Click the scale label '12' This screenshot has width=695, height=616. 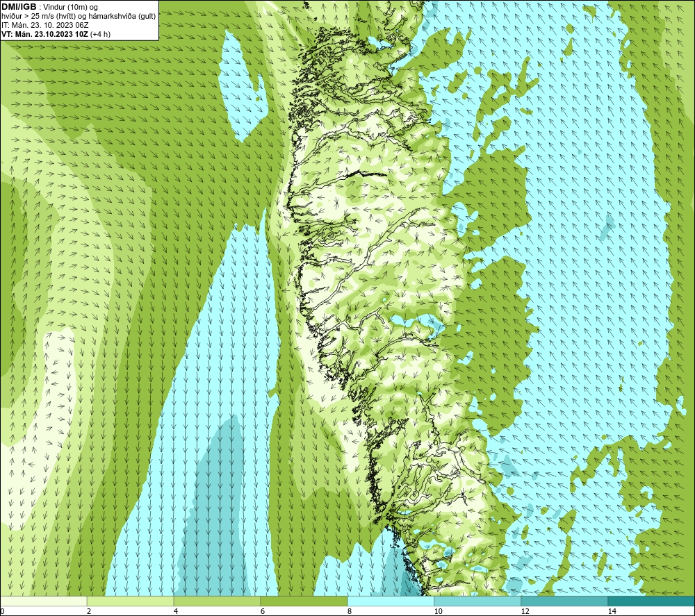pyautogui.click(x=525, y=612)
